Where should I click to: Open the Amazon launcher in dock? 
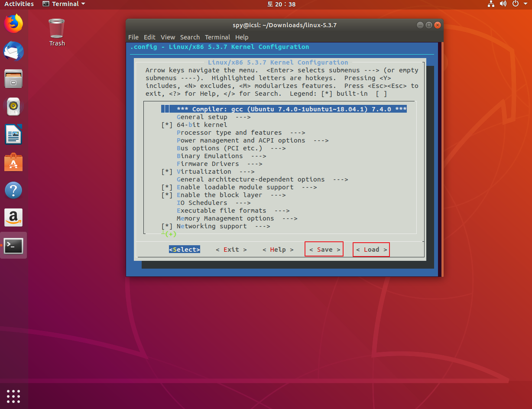[x=13, y=217]
